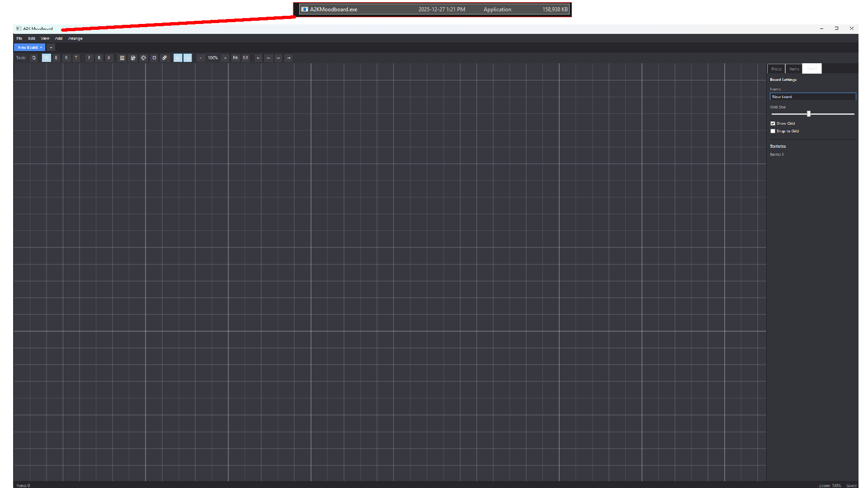Click the align-to-left-edge arrow icon
Screen dimensions: 868x488
(258, 58)
